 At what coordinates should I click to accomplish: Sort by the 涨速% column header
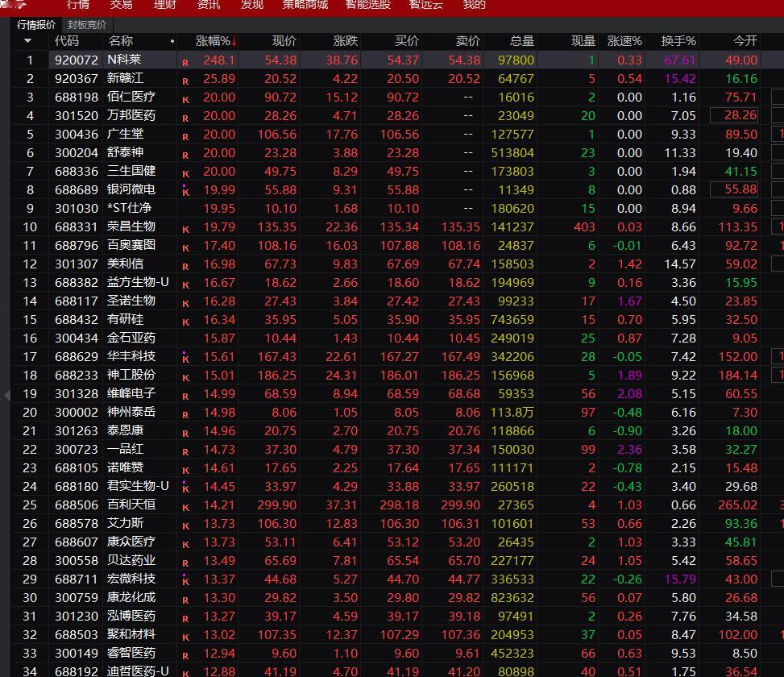click(x=624, y=41)
